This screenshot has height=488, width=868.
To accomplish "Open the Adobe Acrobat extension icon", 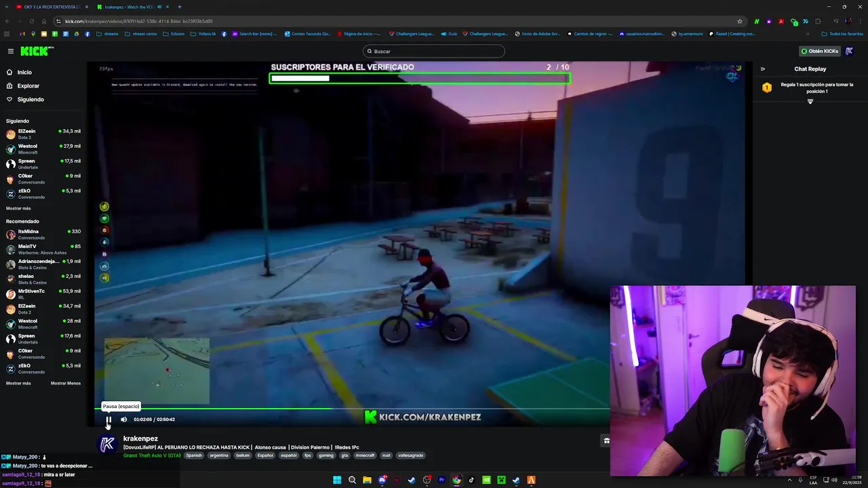I will pyautogui.click(x=781, y=21).
